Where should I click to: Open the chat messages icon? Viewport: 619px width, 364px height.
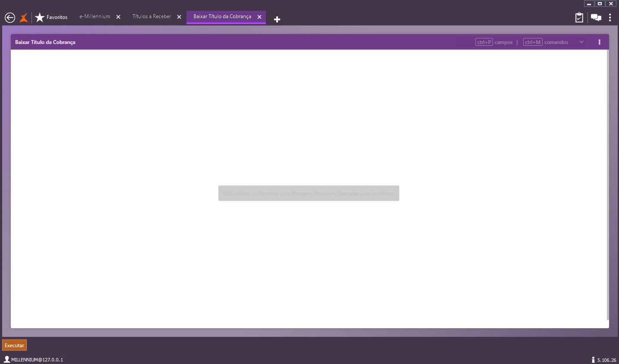coord(596,18)
